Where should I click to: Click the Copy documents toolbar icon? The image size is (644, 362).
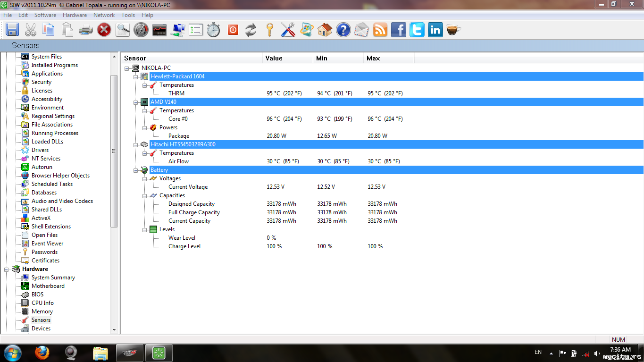click(x=49, y=30)
